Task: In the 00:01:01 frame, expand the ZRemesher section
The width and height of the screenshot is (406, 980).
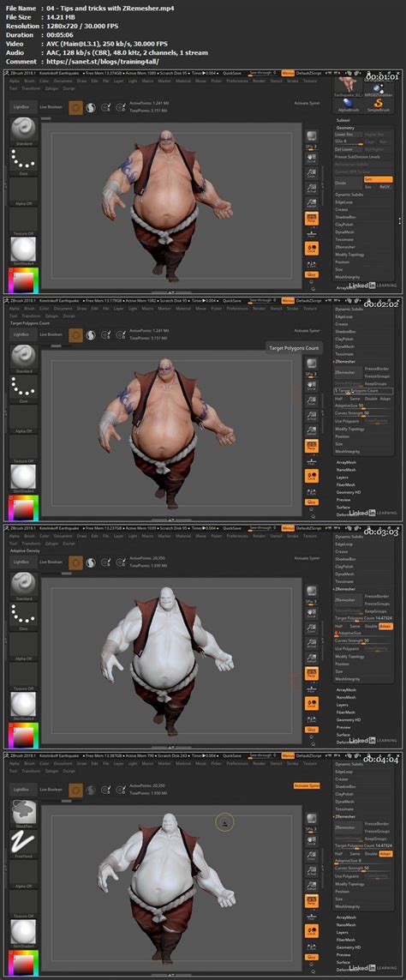Action: pyautogui.click(x=345, y=247)
